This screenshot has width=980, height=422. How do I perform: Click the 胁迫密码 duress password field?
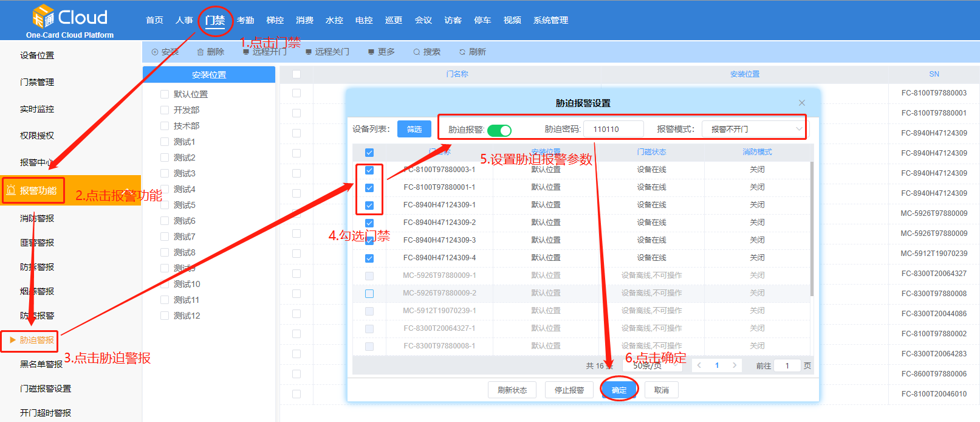tap(613, 130)
